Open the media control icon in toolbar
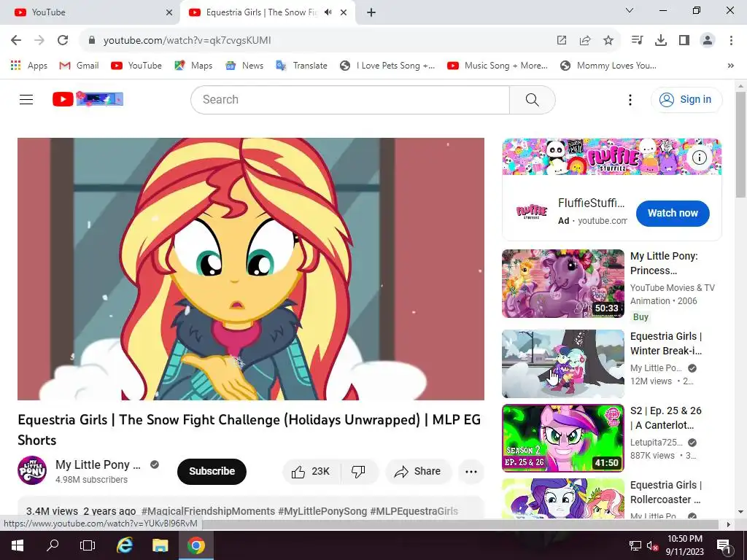 coord(637,41)
